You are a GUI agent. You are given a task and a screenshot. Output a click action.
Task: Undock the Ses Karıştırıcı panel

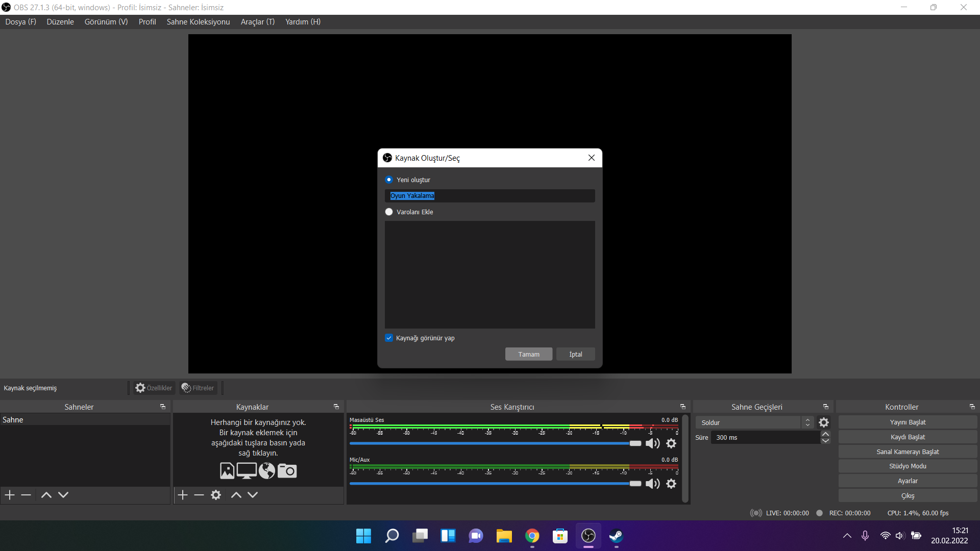(682, 407)
